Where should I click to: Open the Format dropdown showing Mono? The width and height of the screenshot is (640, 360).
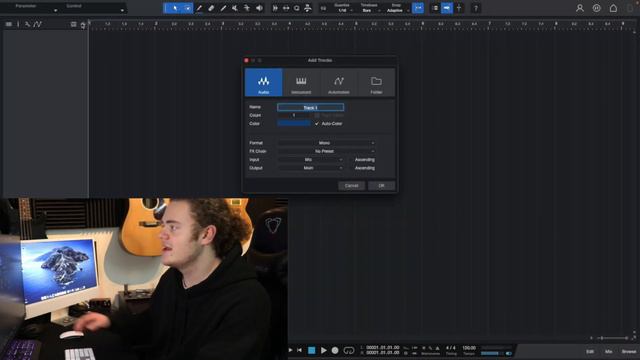point(326,143)
